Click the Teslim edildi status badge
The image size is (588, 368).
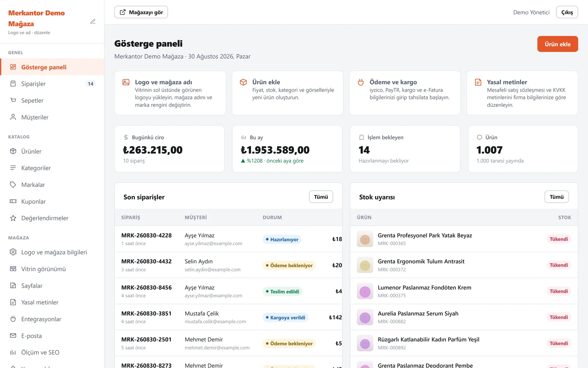(x=282, y=291)
